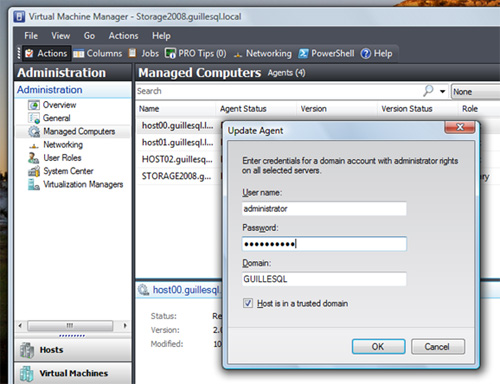
Task: Cancel the Update Agent dialog
Action: tap(438, 347)
